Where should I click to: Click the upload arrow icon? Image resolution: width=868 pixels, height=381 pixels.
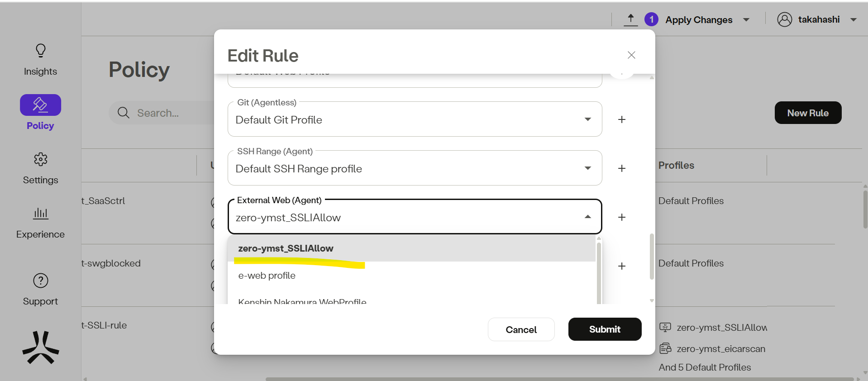pos(630,19)
